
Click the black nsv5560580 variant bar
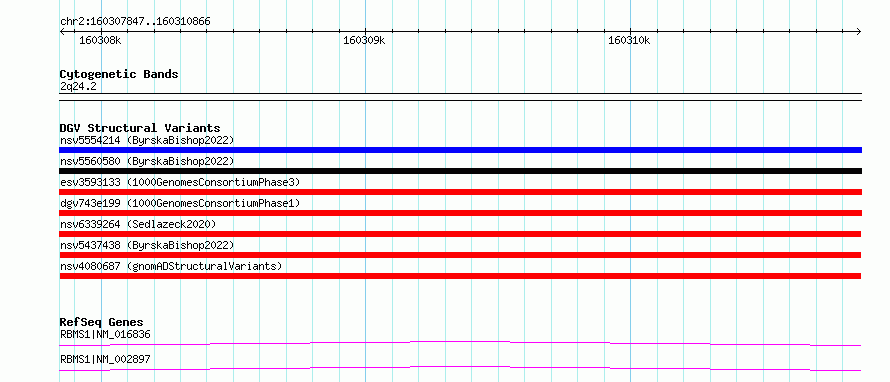(x=460, y=171)
